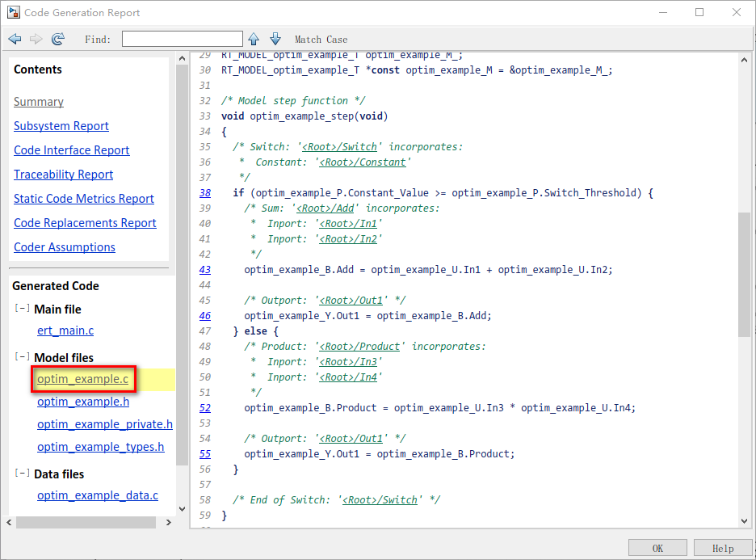The image size is (756, 560).
Task: Click the 'Contents' heading
Action: pos(38,69)
